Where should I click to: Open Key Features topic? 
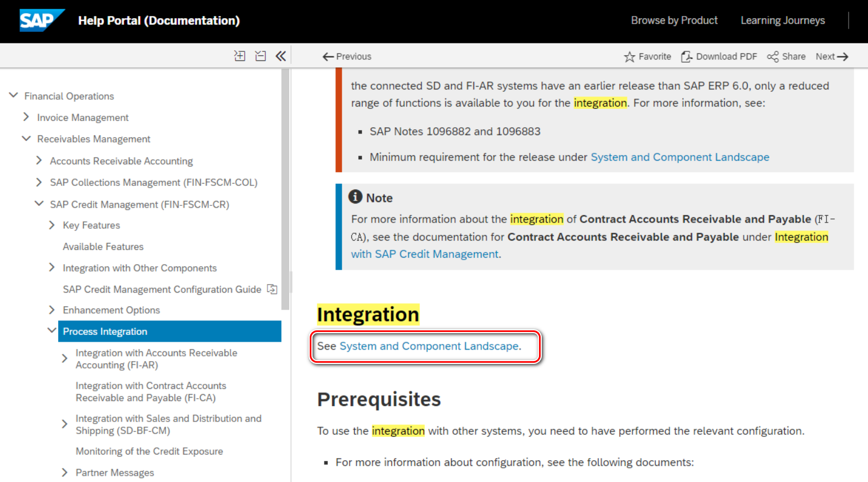[x=91, y=225]
